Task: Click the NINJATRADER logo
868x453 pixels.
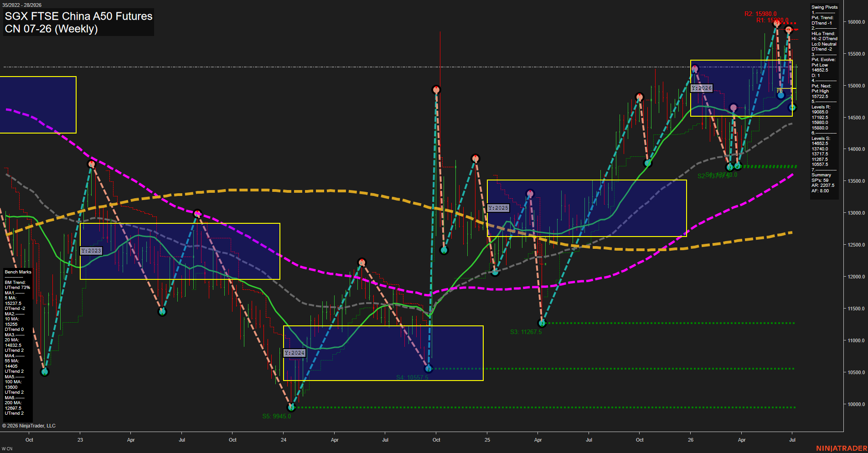Action: [842, 448]
